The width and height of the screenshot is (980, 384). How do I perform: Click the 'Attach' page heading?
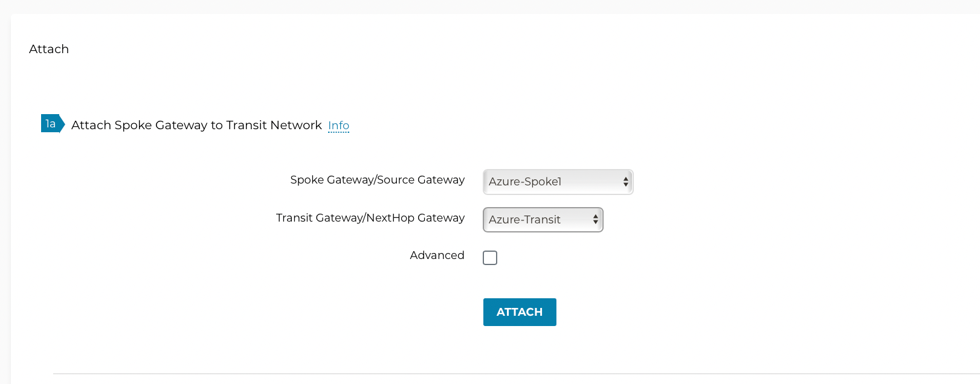[x=48, y=49]
